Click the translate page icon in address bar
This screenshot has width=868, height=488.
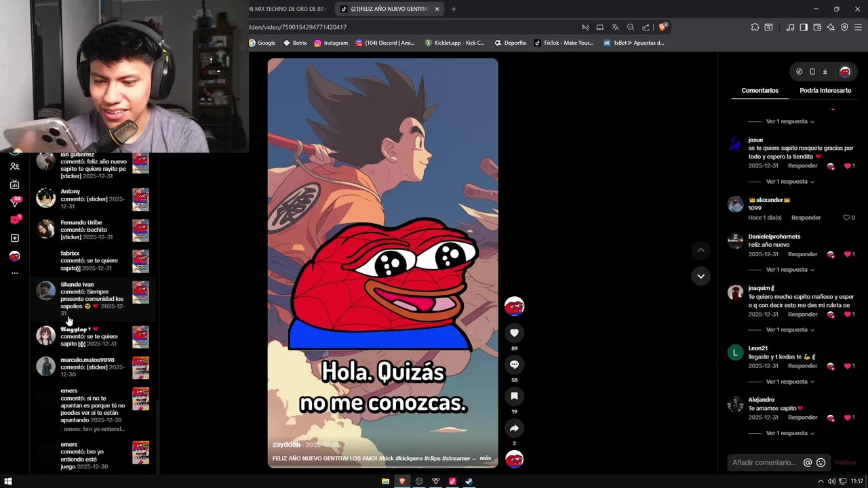(615, 27)
